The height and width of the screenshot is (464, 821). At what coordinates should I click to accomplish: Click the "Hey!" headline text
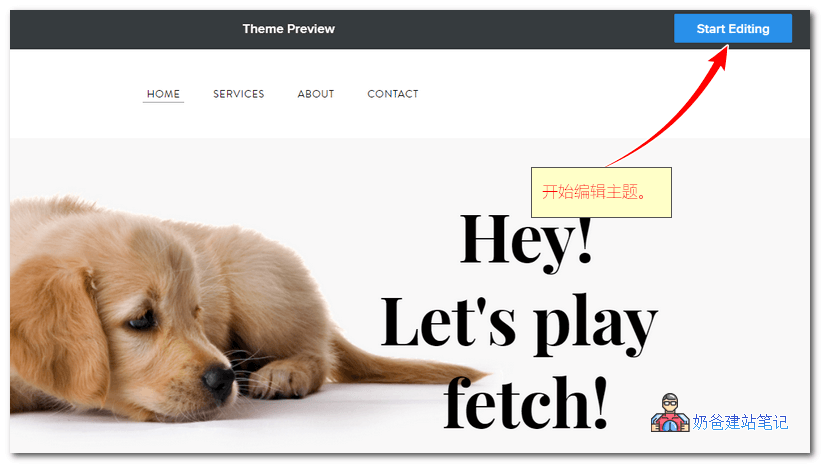coord(526,238)
